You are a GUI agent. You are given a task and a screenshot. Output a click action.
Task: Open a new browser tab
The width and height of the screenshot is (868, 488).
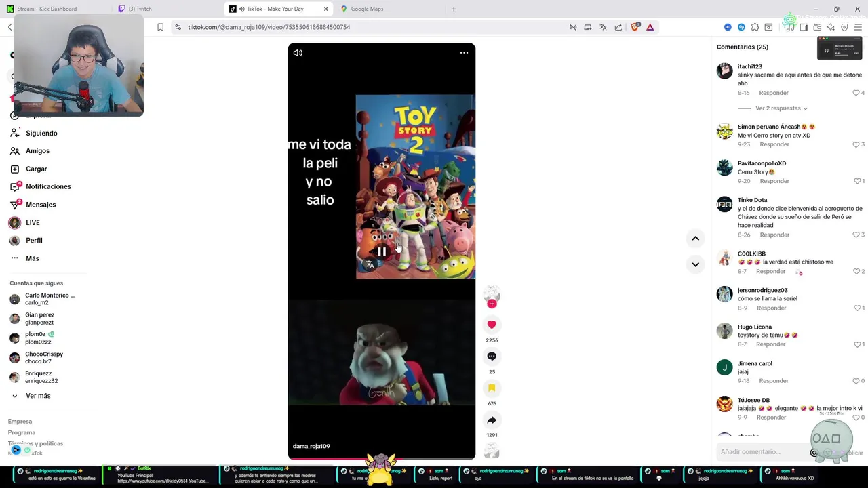[x=454, y=9]
